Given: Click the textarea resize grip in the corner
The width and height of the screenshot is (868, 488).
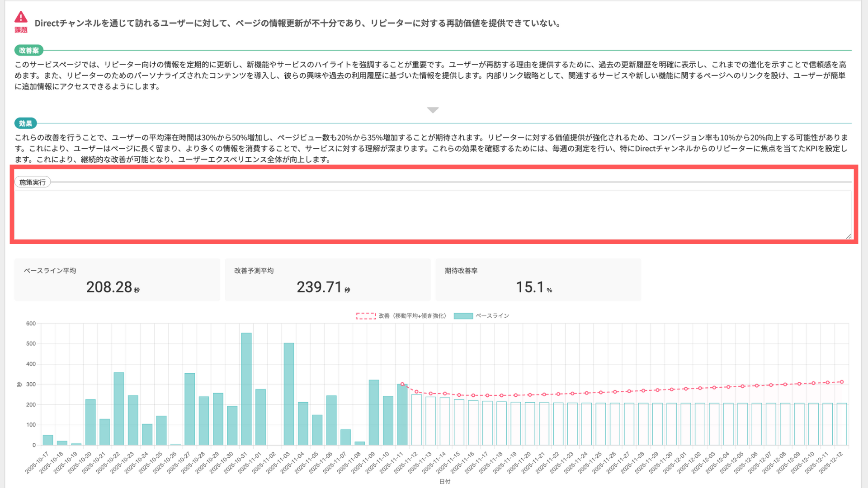Looking at the screenshot, I should [x=848, y=236].
